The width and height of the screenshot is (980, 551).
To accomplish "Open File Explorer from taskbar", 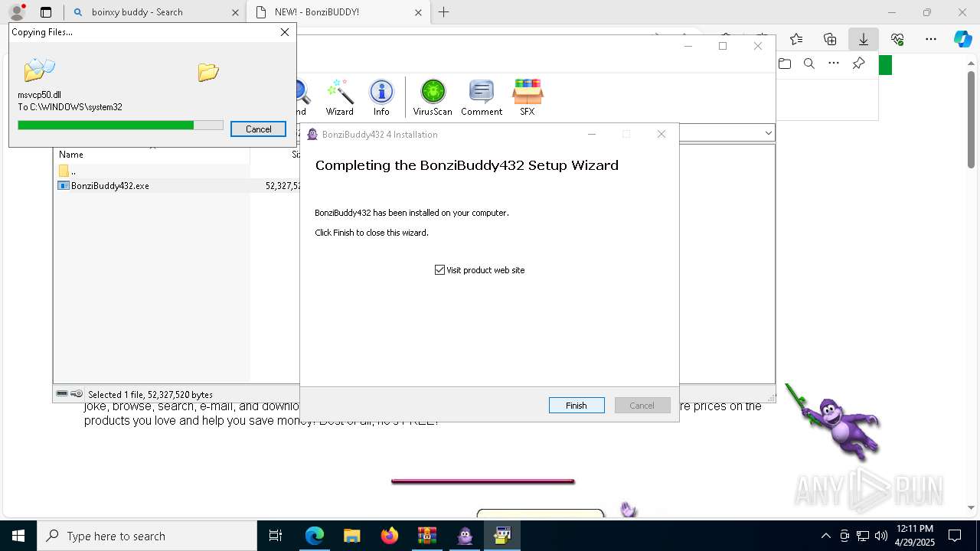I will tap(351, 536).
